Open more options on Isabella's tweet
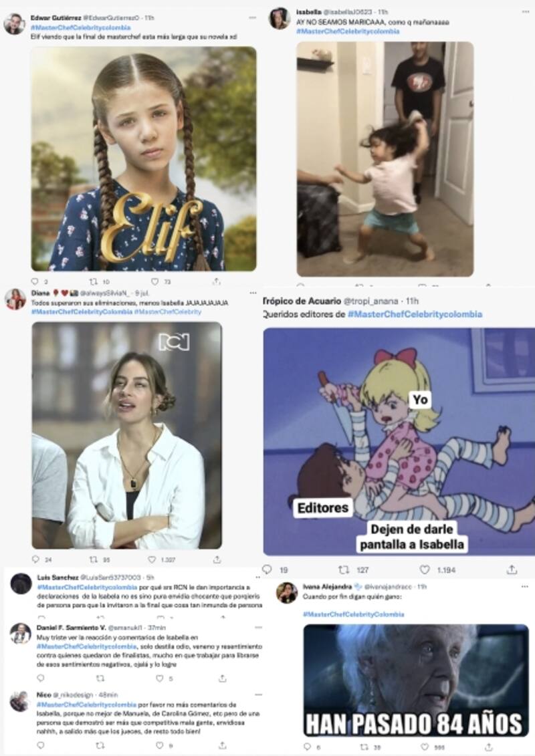The image size is (535, 756). [526, 11]
